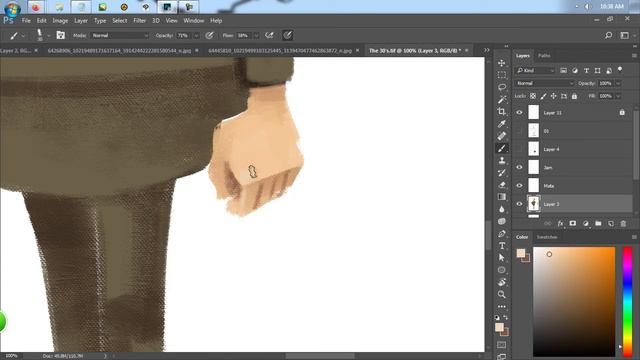Image resolution: width=640 pixels, height=360 pixels.
Task: Select the Brush tool in toolbox
Action: point(502,148)
